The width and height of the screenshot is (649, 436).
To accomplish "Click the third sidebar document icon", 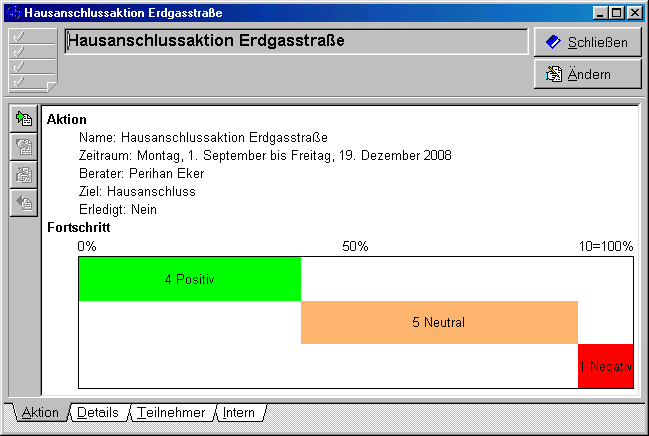I will click(x=24, y=175).
